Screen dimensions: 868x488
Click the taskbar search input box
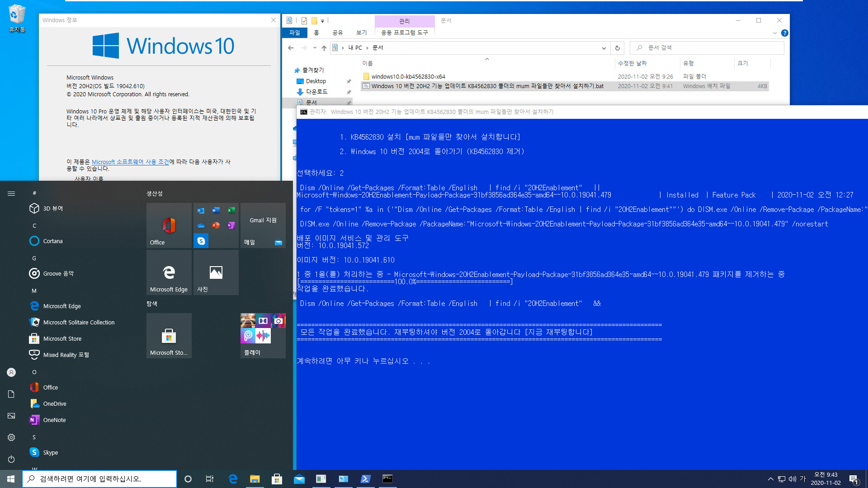99,479
